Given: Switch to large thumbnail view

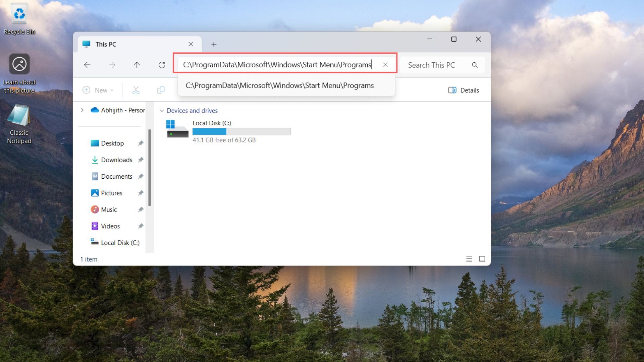Looking at the screenshot, I should [482, 259].
